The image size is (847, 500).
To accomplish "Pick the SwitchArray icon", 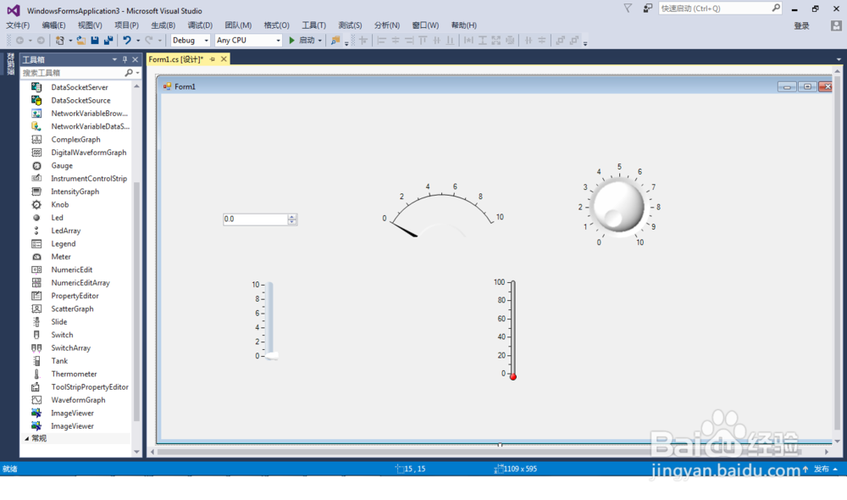I will click(x=36, y=348).
